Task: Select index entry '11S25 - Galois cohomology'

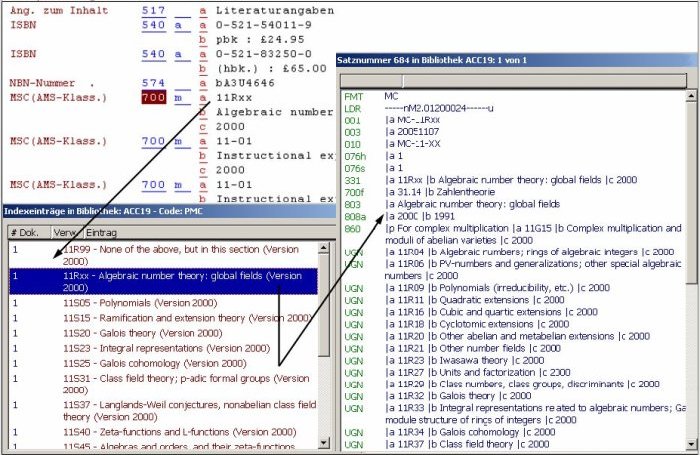Action: [163, 363]
